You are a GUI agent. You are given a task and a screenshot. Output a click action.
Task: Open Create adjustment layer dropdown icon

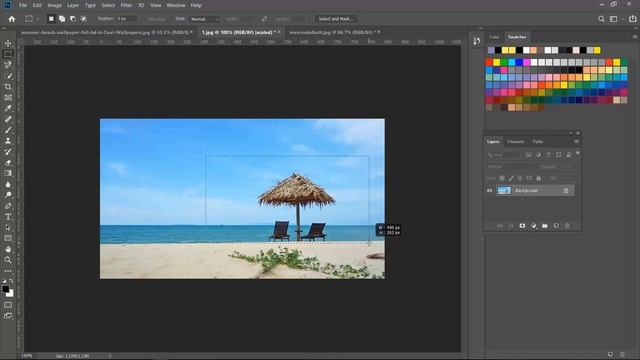click(x=533, y=226)
